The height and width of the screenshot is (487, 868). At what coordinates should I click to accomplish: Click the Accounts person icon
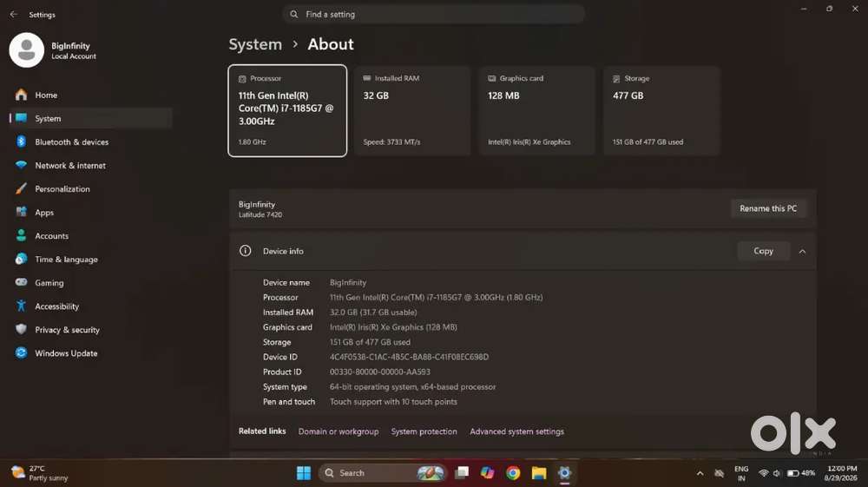coord(21,236)
